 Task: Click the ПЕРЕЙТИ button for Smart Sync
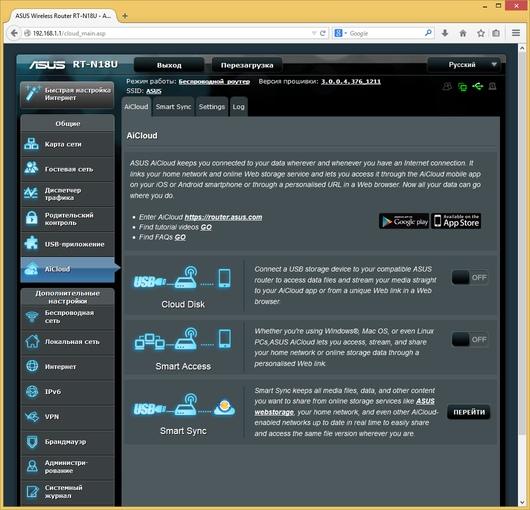pos(469,412)
